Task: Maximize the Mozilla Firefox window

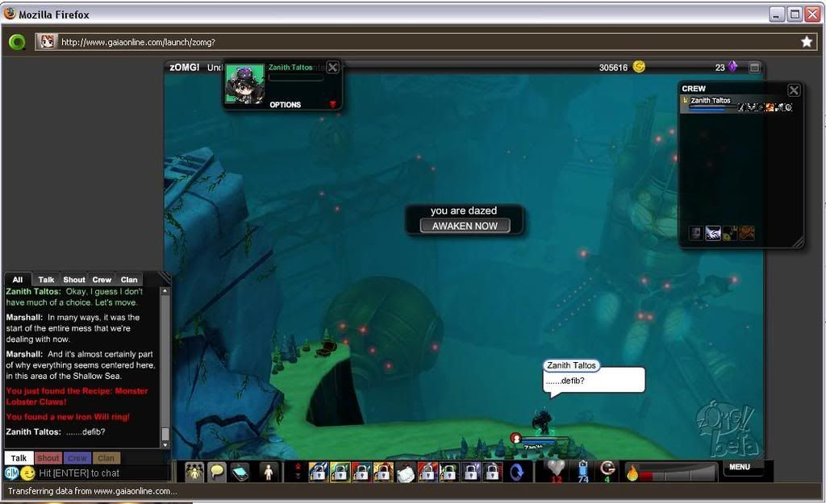Action: [795, 15]
